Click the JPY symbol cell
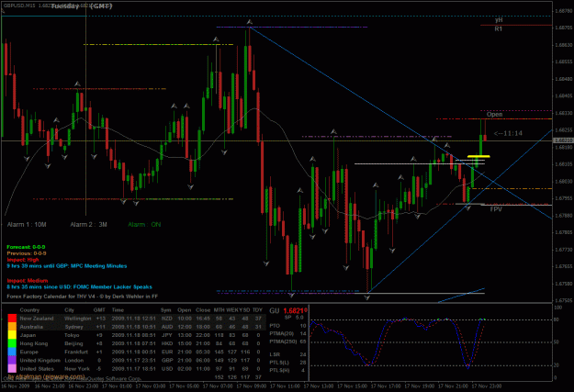The height and width of the screenshot is (392, 574). (166, 335)
